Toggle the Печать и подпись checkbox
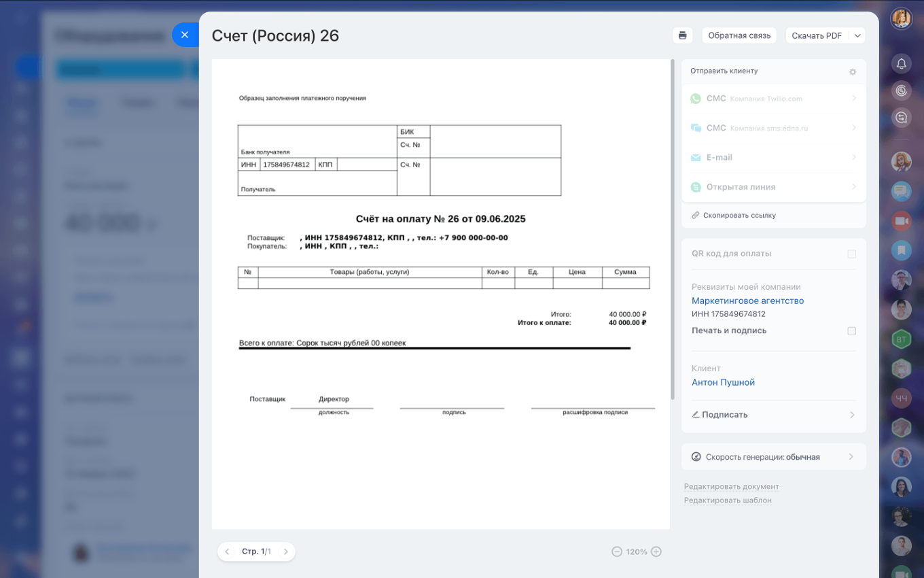The height and width of the screenshot is (578, 924). (851, 331)
